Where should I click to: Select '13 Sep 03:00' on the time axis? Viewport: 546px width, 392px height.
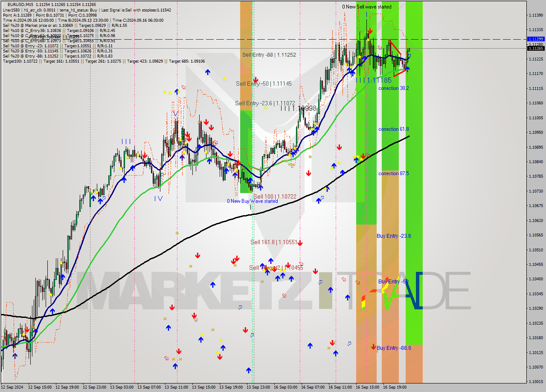pos(122,387)
